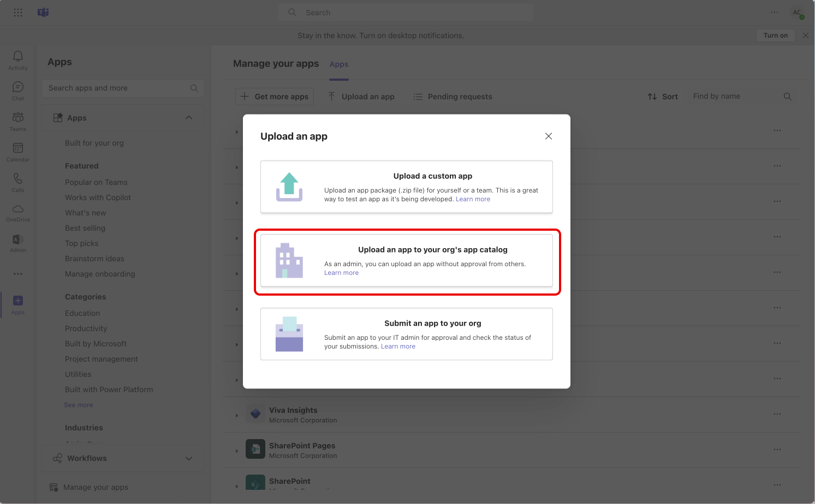
Task: Click the Microsoft Teams logo icon
Action: point(43,13)
